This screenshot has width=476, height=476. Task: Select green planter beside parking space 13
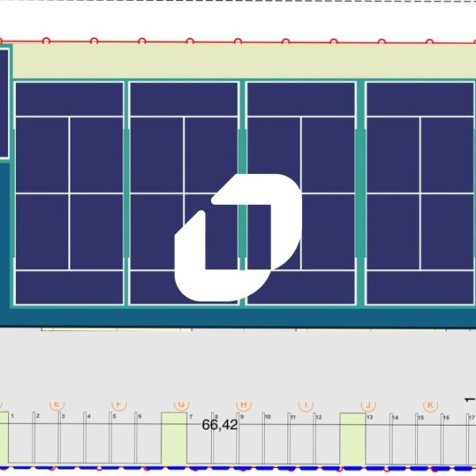[352, 439]
